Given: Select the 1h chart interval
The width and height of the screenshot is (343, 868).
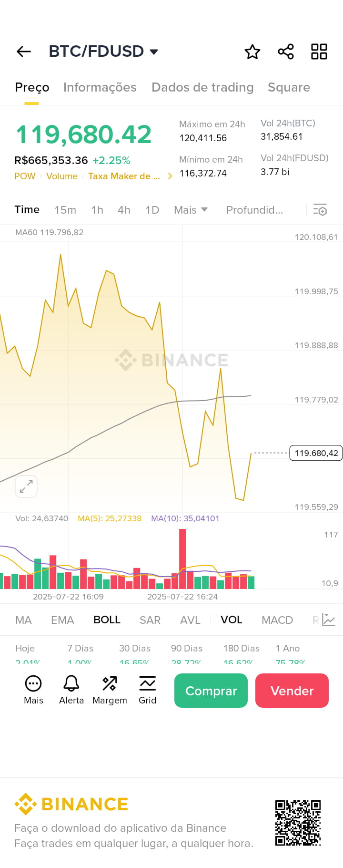Looking at the screenshot, I should tap(97, 210).
